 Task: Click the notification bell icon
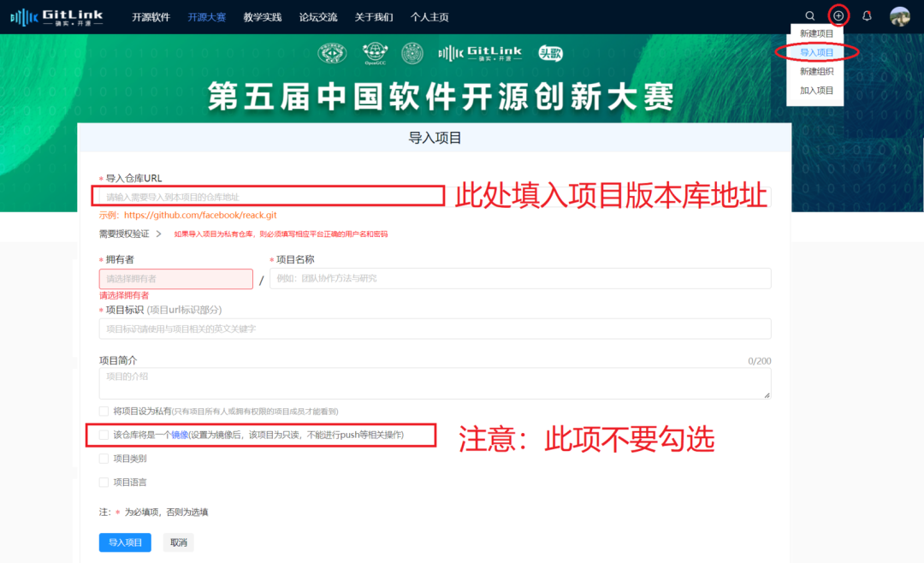(x=866, y=15)
